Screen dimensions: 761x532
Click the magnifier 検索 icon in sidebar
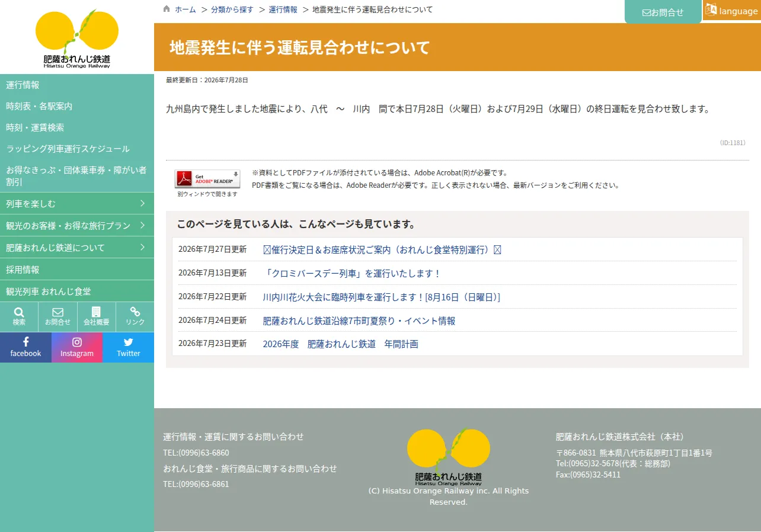[x=19, y=317]
